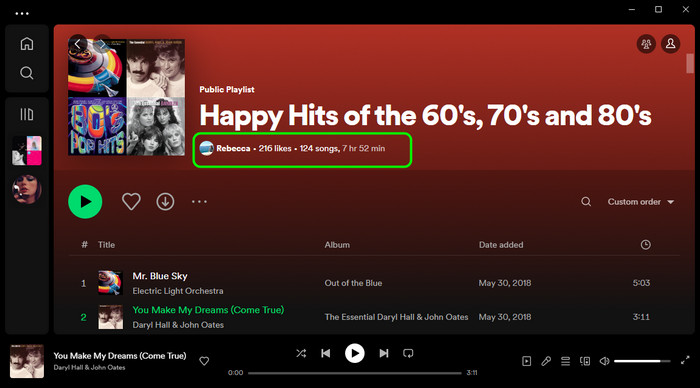Open the Now Playing view icon

(x=527, y=361)
